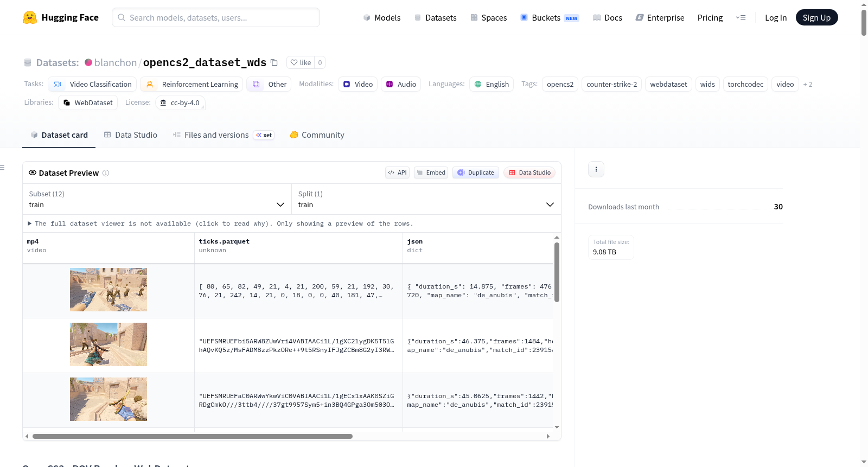Click the Other task tag
Image resolution: width=868 pixels, height=467 pixels.
269,84
